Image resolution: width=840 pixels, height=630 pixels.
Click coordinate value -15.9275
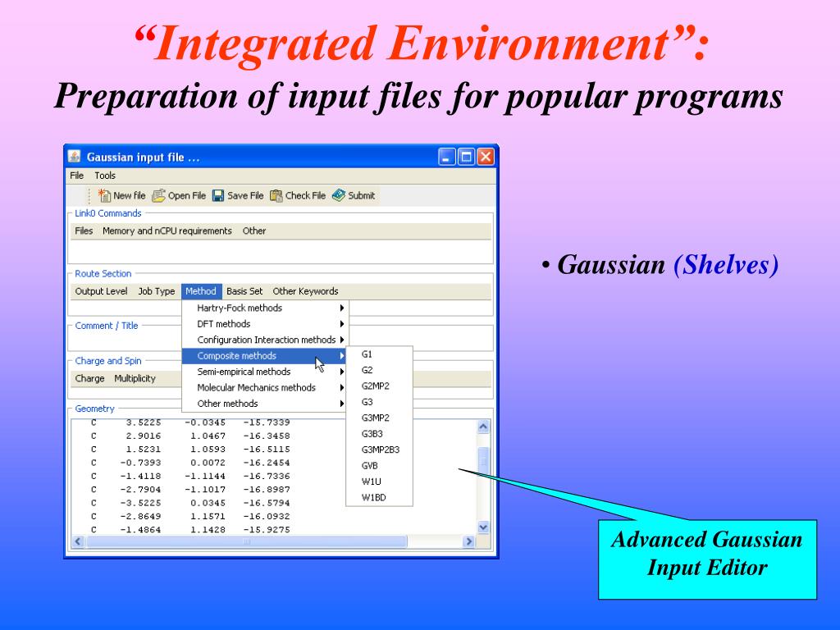click(x=267, y=530)
